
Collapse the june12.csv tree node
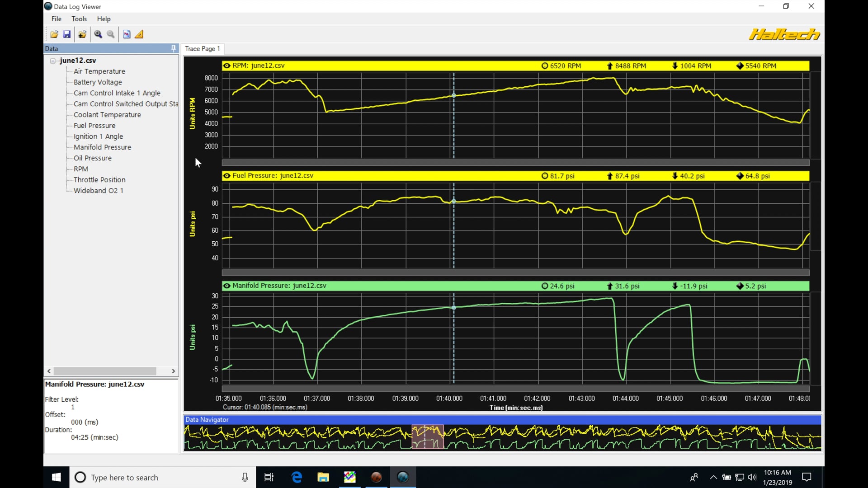click(x=53, y=61)
